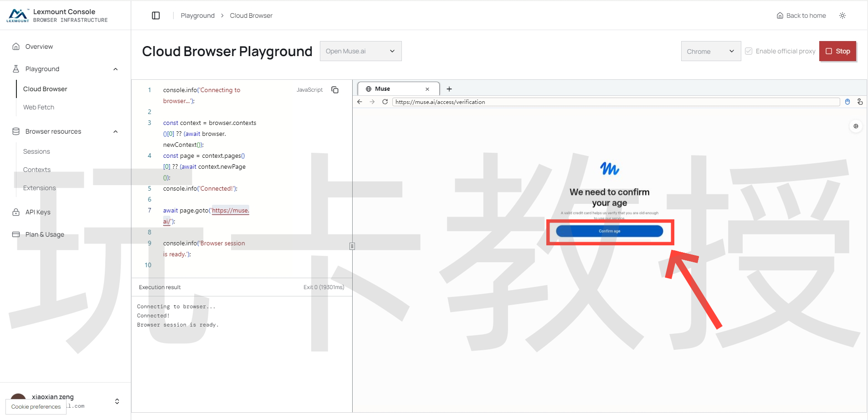Go forward in embedded browser
Image resolution: width=868 pixels, height=420 pixels.
pyautogui.click(x=372, y=102)
